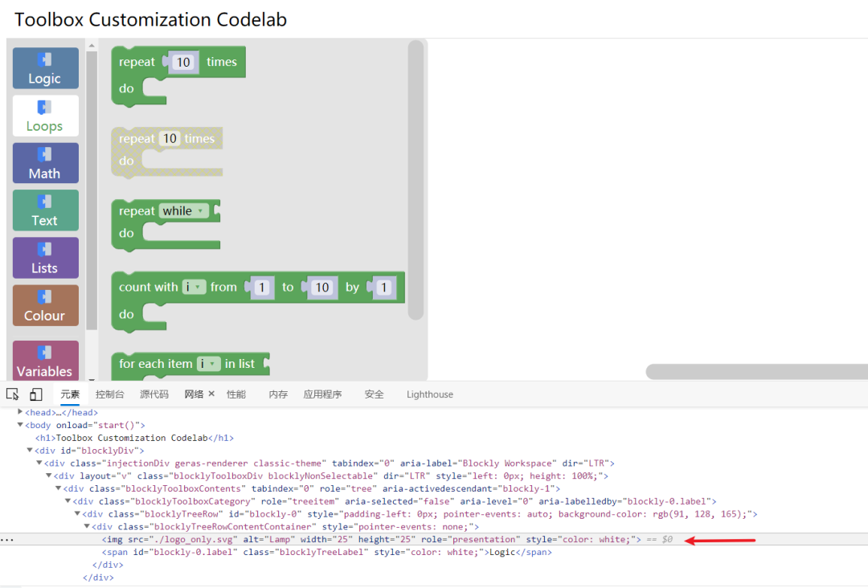Viewport: 868px width, 588px height.
Task: Select the h1 Toolbox Customization Codelab line
Action: (x=134, y=438)
